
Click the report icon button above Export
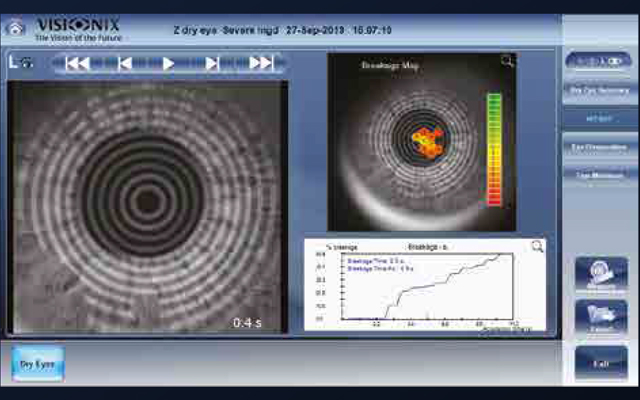(x=600, y=275)
